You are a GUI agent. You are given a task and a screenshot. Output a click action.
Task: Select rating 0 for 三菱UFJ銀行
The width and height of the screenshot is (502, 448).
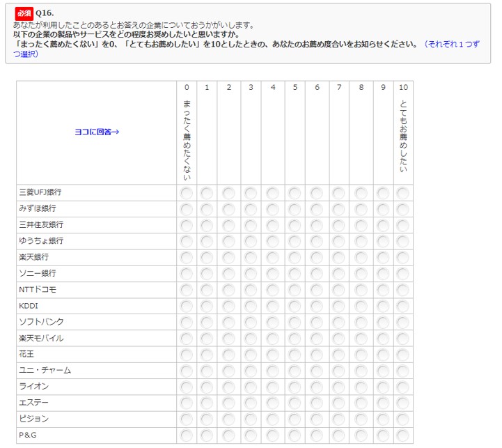(186, 193)
